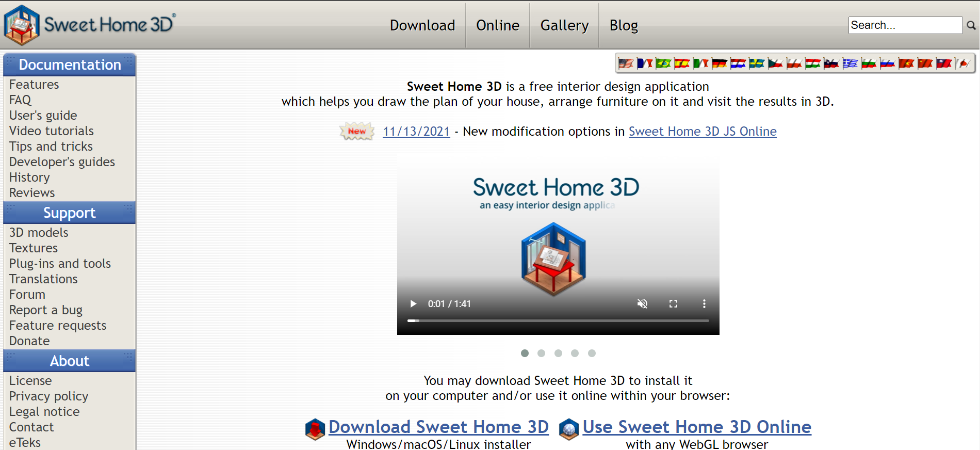Viewport: 980px width, 450px height.
Task: Visit the Forum link
Action: [x=27, y=294]
